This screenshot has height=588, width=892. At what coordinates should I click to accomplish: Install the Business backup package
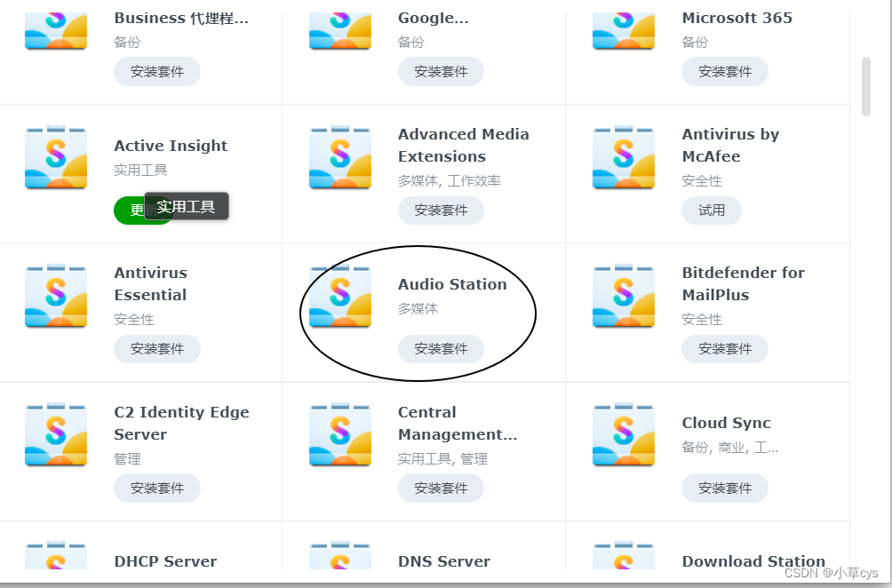pyautogui.click(x=157, y=72)
